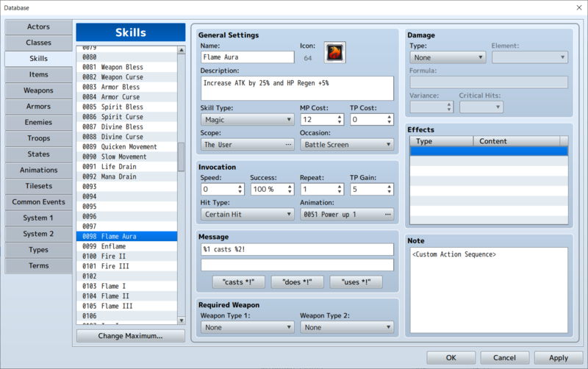Screen dimensions: 588x369
Task: Click the Flame Aura skill icon
Action: pyautogui.click(x=334, y=52)
